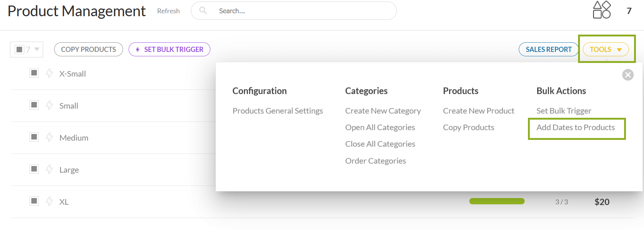Toggle the XL product checkbox
This screenshot has width=644, height=233.
pyautogui.click(x=34, y=201)
